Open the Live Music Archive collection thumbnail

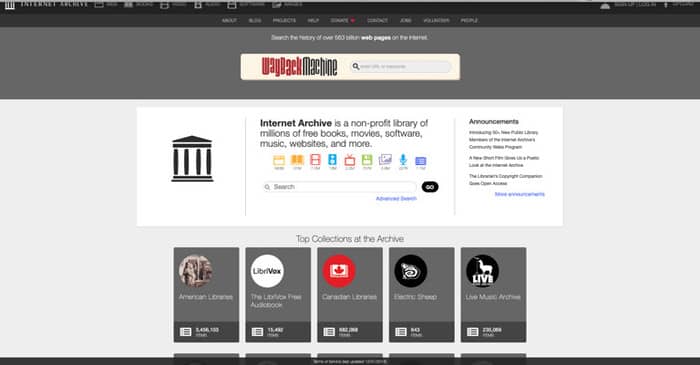pos(483,271)
